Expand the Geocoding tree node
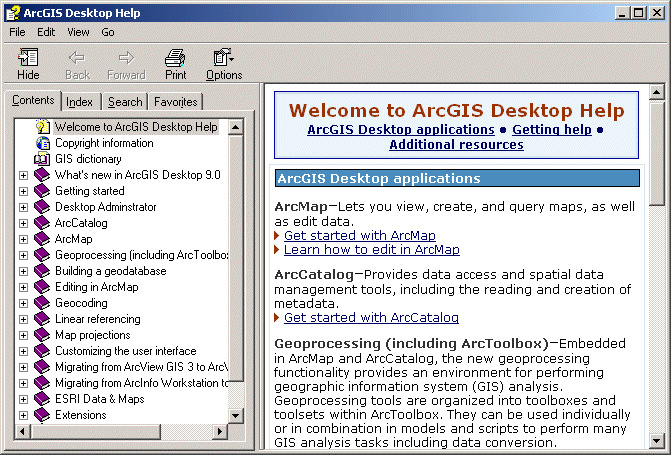This screenshot has height=455, width=671. [x=24, y=303]
